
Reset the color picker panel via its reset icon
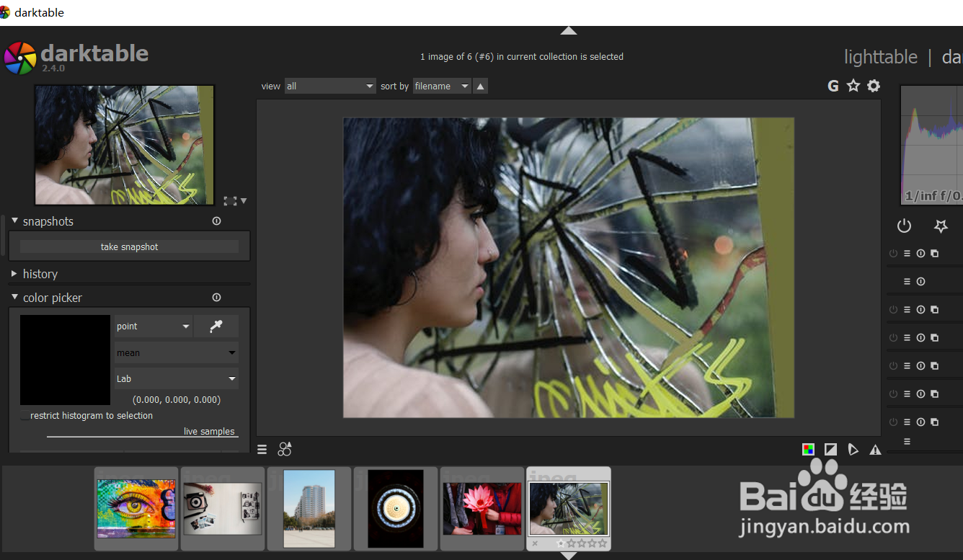[216, 298]
